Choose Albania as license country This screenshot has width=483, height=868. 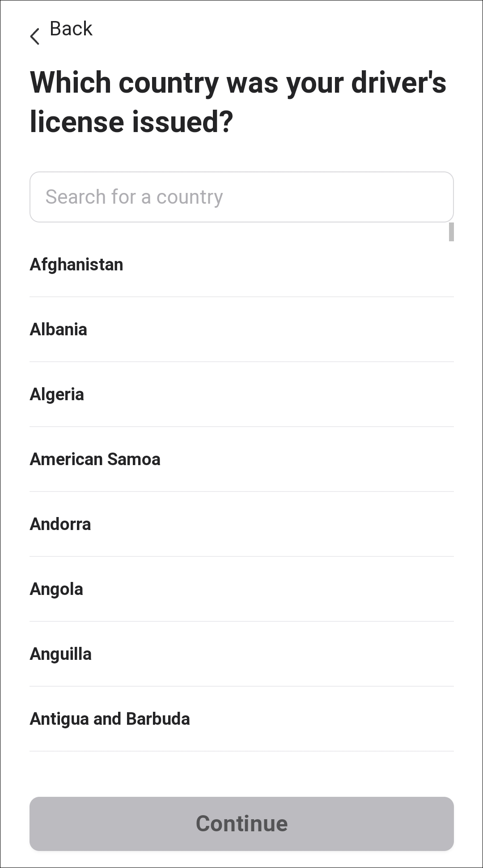(59, 329)
